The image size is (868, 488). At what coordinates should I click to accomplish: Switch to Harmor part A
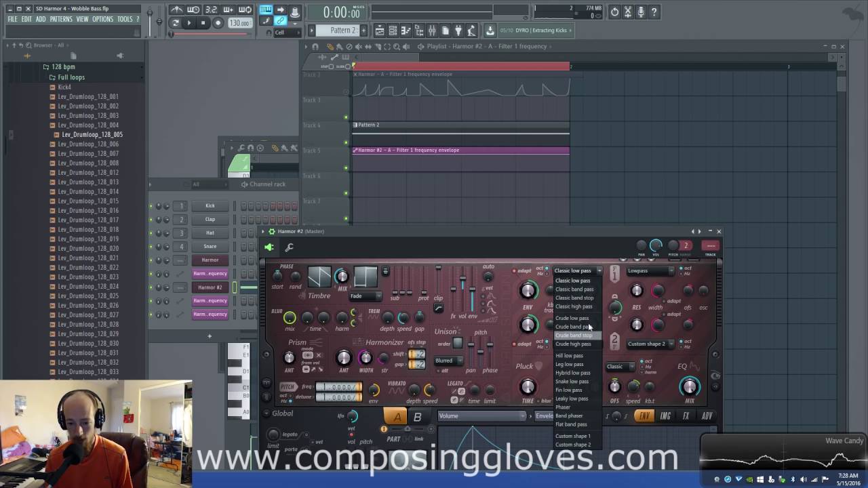pyautogui.click(x=396, y=416)
